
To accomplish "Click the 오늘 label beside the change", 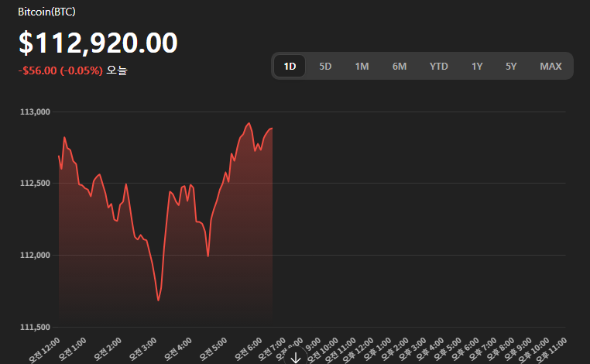I will tap(116, 70).
